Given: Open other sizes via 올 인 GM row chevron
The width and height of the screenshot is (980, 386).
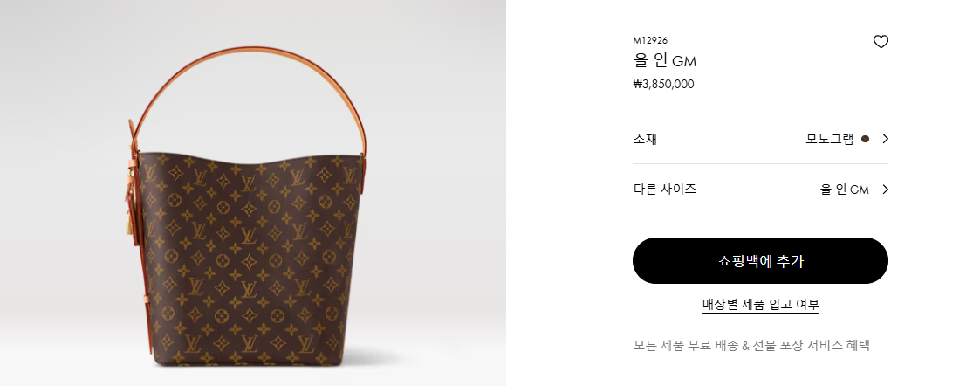Looking at the screenshot, I should point(885,190).
